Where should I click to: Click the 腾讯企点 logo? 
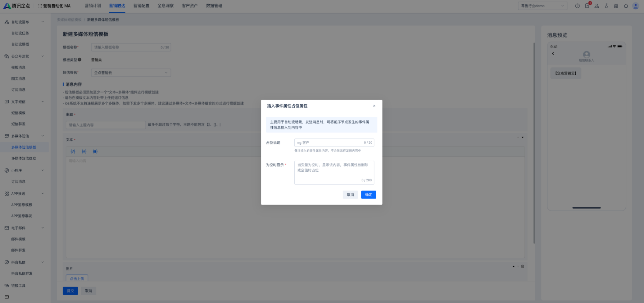(x=16, y=6)
